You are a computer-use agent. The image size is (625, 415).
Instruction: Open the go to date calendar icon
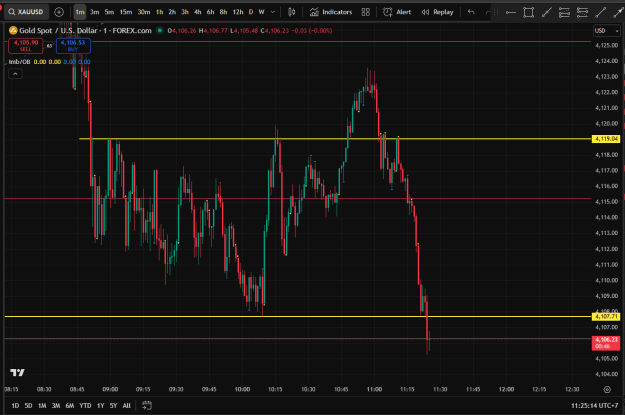147,405
